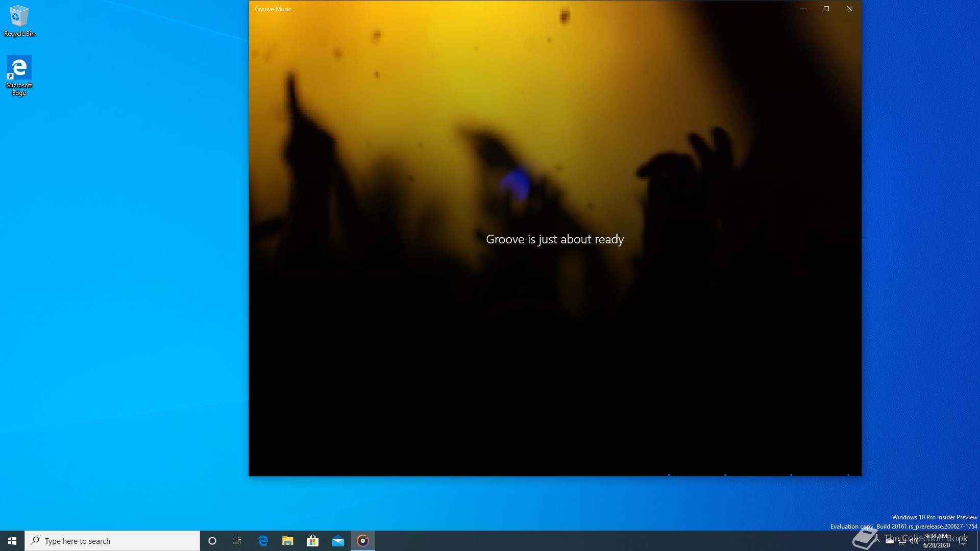The image size is (980, 551).
Task: Open the OneDrive cloud tray icon
Action: tap(890, 541)
